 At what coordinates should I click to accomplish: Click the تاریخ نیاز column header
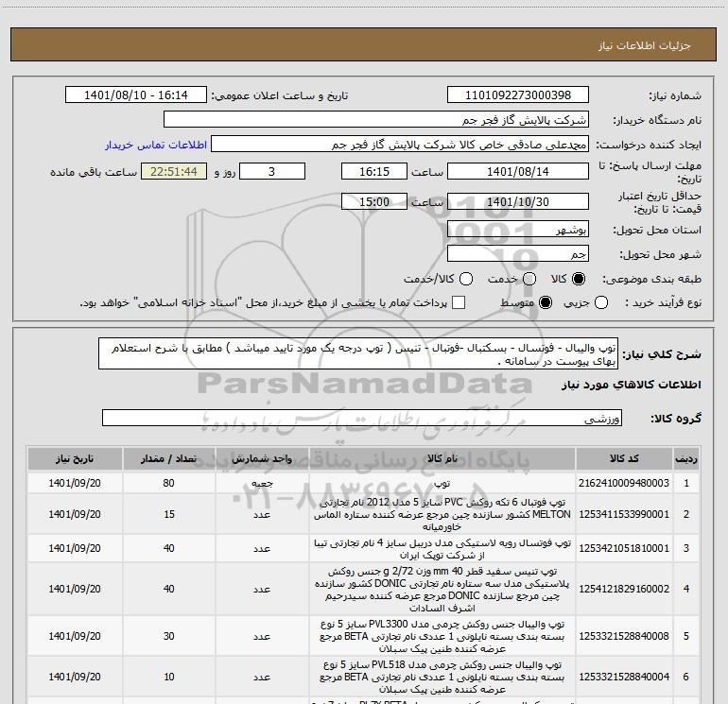[x=75, y=458]
